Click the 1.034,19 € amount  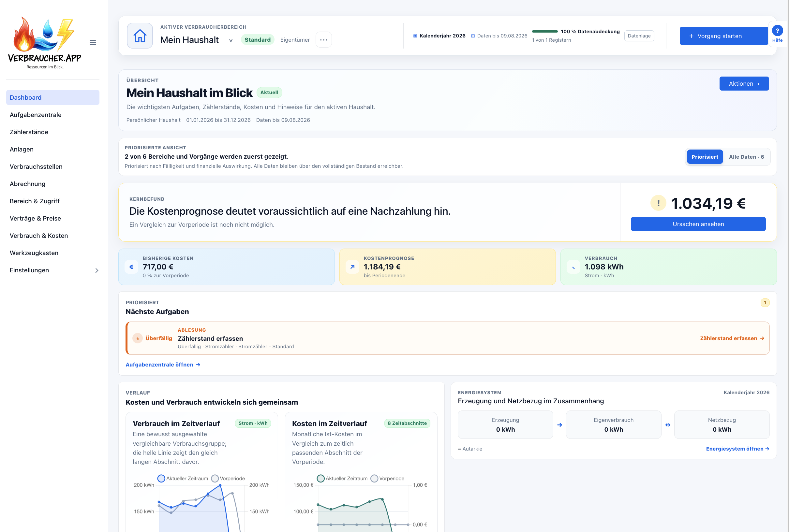(x=708, y=203)
